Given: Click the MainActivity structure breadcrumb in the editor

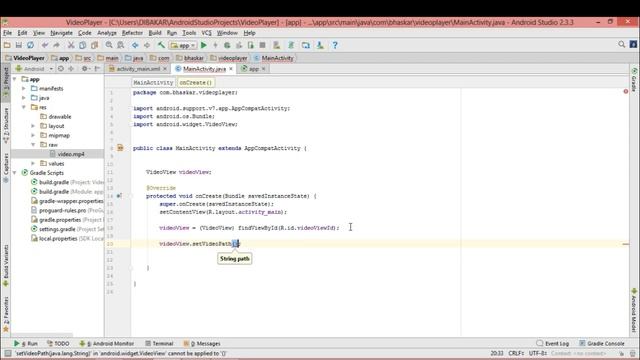Looking at the screenshot, I should click(x=153, y=82).
